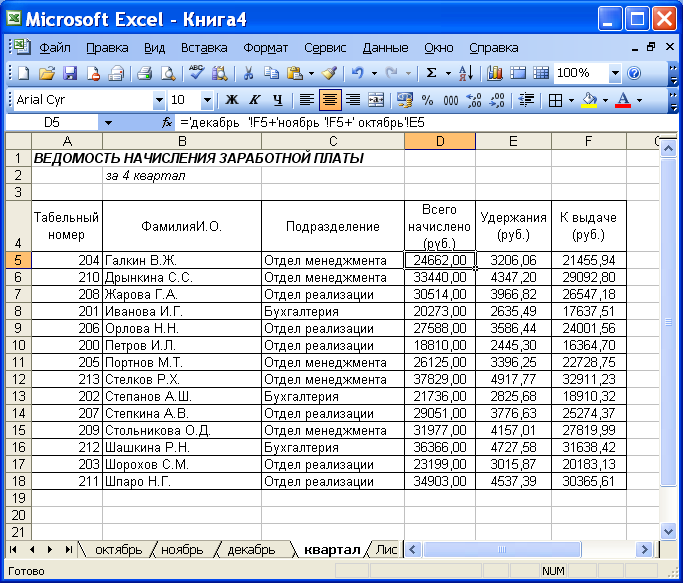Toggle Underline formatting Ч
The image size is (683, 583).
coord(277,101)
